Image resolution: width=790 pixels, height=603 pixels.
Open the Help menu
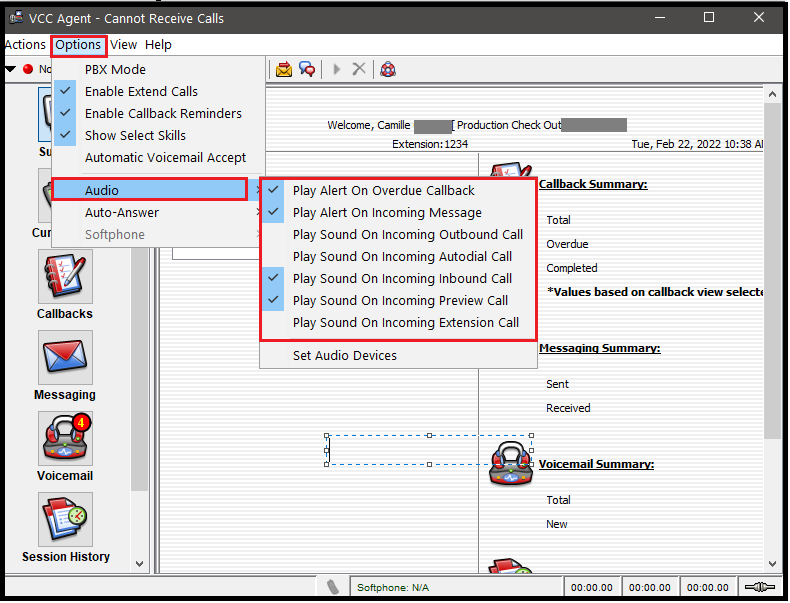158,45
